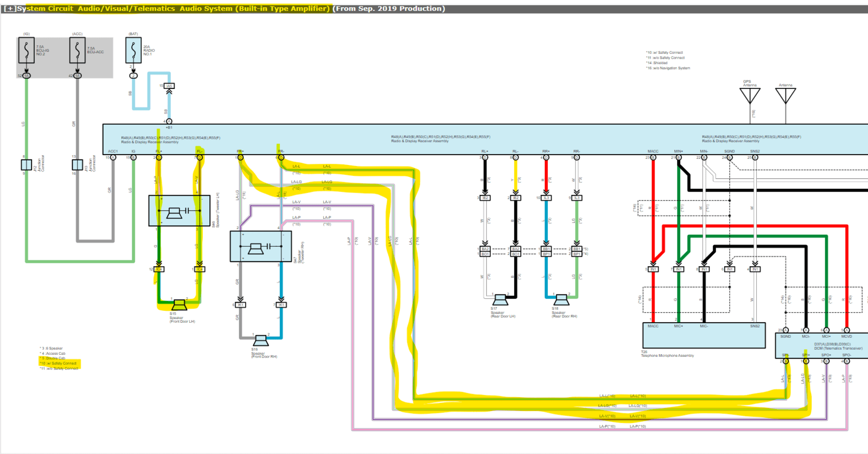Click the J12 junction connector symbol
Image resolution: width=868 pixels, height=454 pixels.
click(26, 164)
